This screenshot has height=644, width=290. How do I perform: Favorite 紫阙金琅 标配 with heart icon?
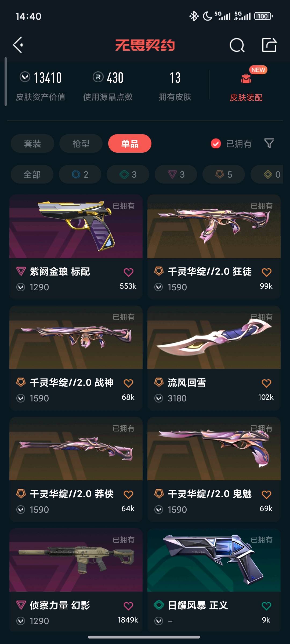(128, 272)
